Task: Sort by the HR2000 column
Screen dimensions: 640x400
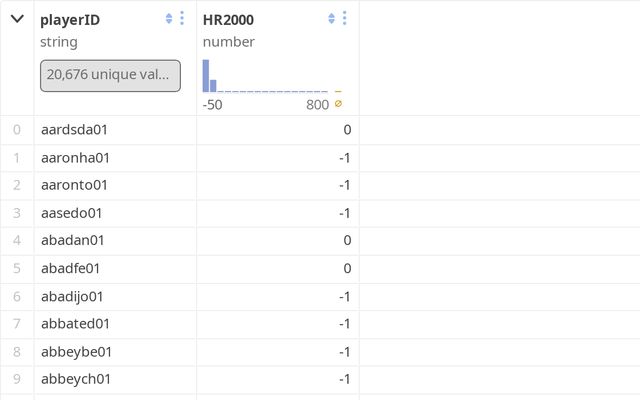Action: click(331, 18)
